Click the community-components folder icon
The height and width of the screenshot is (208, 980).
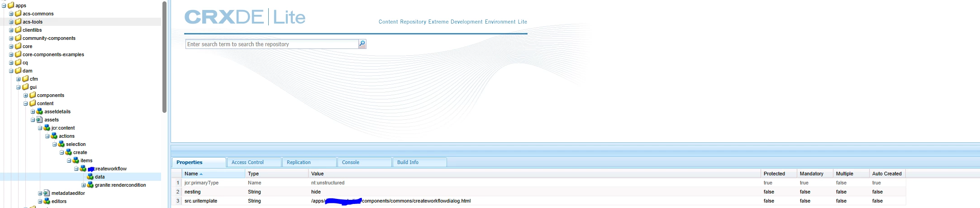pyautogui.click(x=18, y=38)
